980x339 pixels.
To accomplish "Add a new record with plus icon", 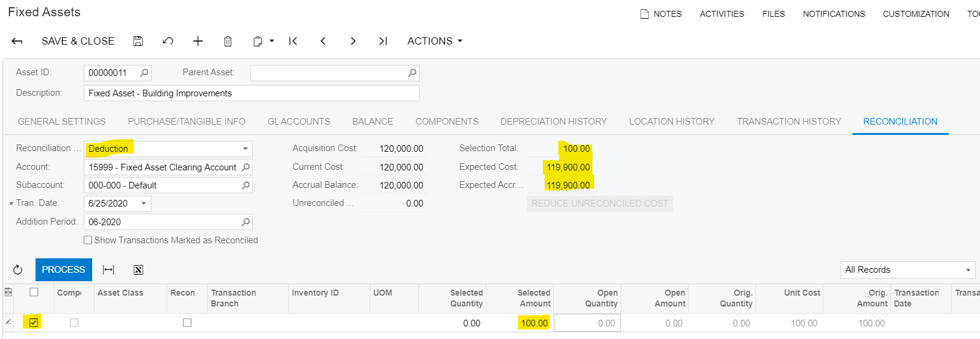I will pos(197,41).
